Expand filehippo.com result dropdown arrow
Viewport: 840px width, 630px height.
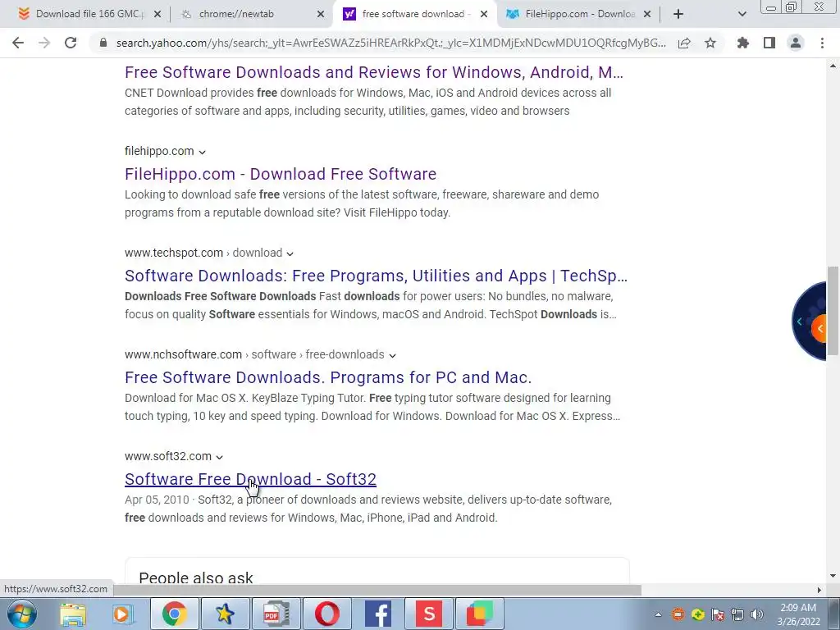(x=202, y=152)
